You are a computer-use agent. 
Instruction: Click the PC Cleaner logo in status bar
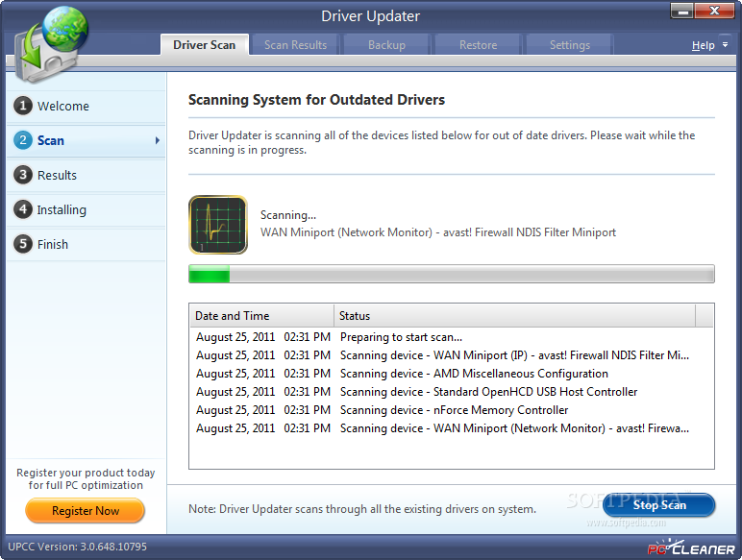tap(691, 548)
